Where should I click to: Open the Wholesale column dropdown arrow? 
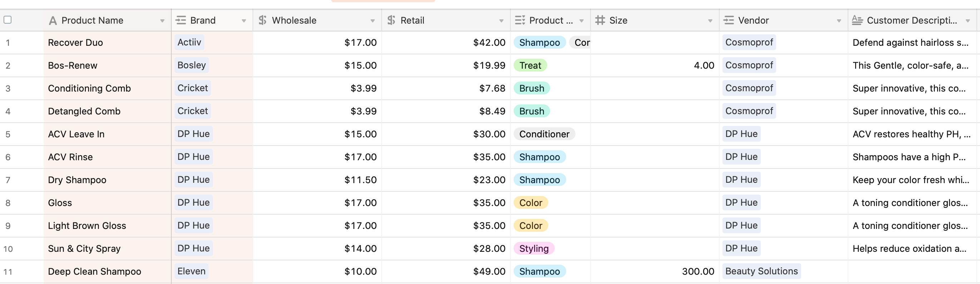coord(372,21)
